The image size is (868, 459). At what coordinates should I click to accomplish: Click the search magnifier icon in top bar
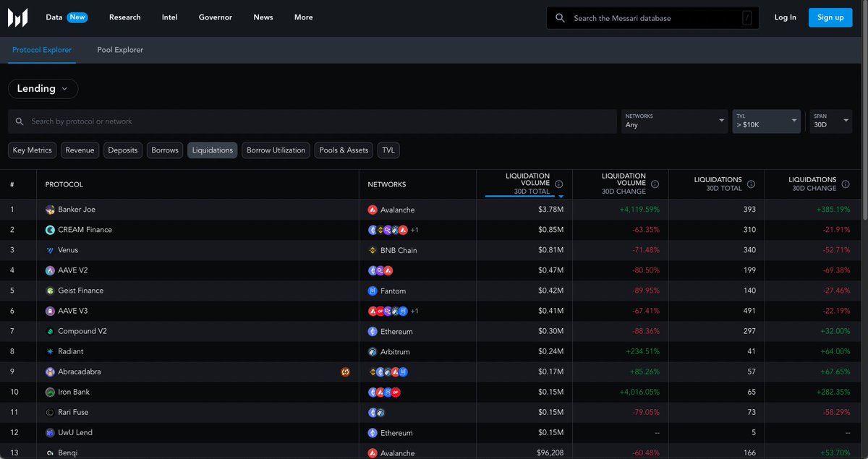tap(560, 17)
